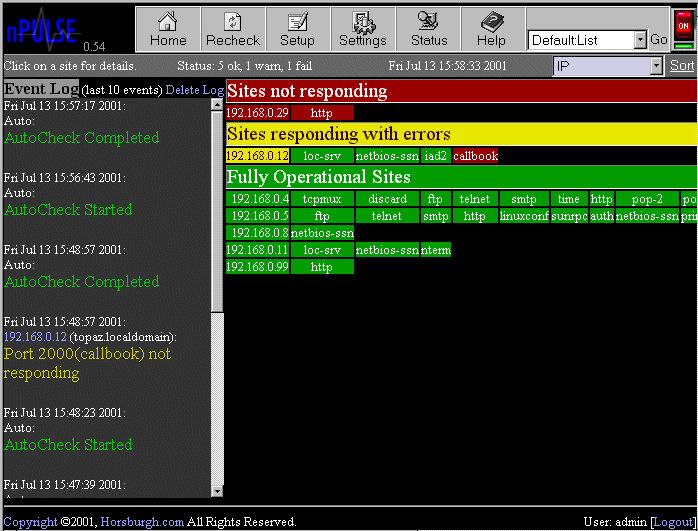This screenshot has height=531, width=698.
Task: Select operational site 192.168.0.11
Action: click(x=257, y=250)
